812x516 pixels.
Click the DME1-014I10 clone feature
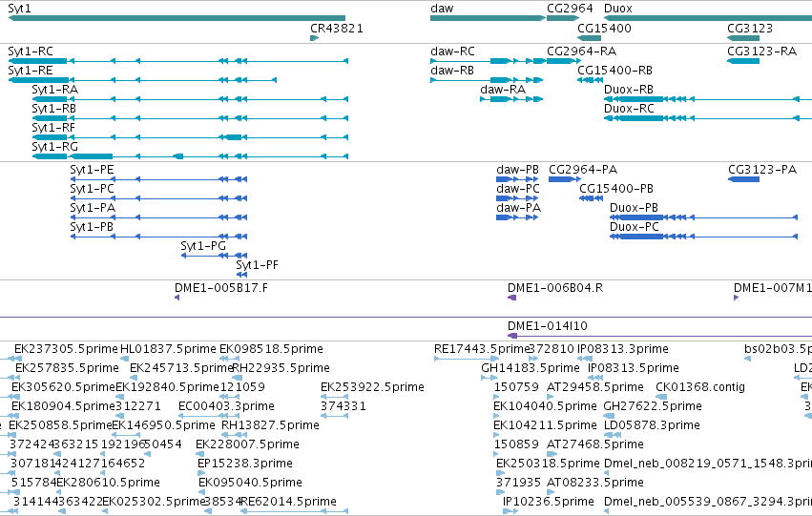(x=659, y=336)
